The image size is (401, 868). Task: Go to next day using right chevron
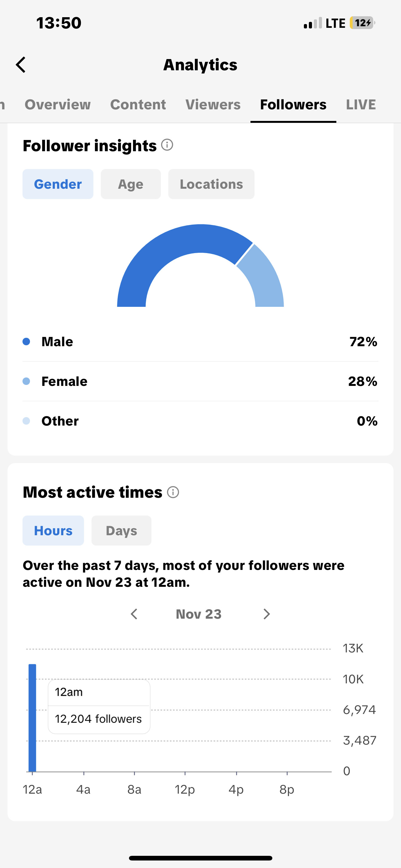tap(266, 614)
